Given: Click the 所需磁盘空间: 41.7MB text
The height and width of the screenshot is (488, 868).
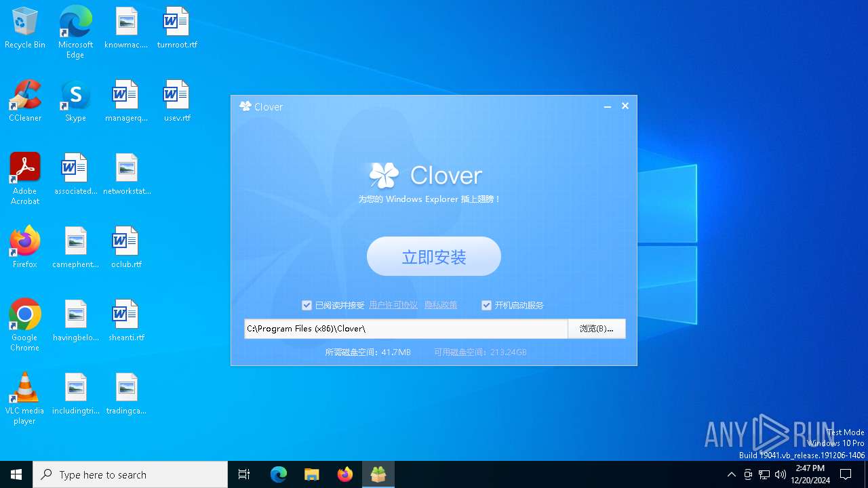Looking at the screenshot, I should (368, 352).
